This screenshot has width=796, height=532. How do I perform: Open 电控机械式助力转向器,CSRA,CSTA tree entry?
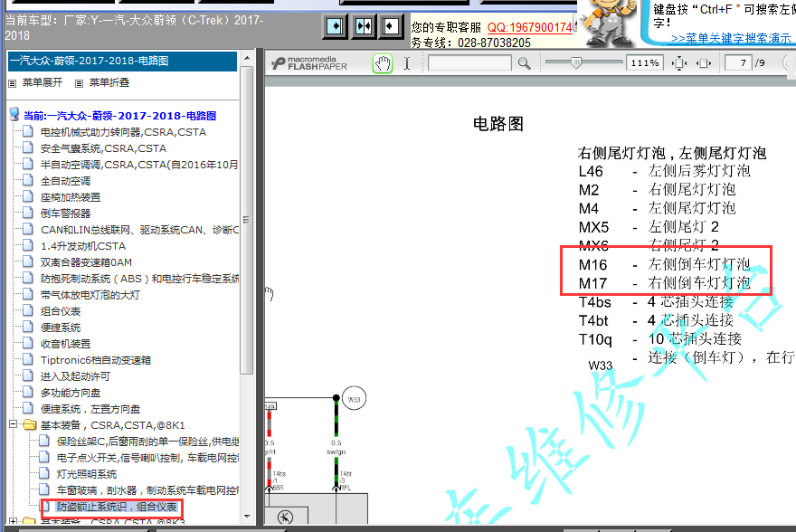coord(123,132)
